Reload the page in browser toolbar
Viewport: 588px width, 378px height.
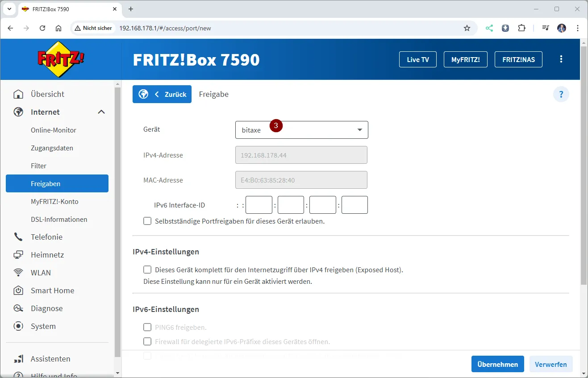coord(42,28)
